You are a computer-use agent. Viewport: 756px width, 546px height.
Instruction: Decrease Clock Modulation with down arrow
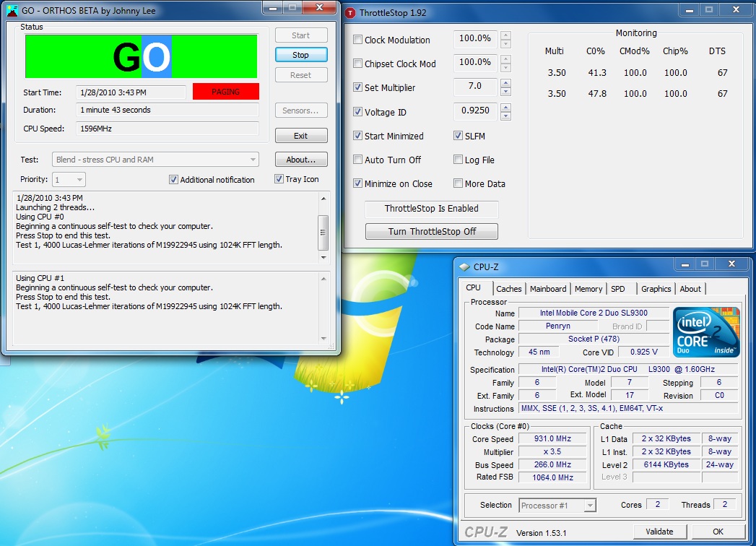tap(505, 44)
